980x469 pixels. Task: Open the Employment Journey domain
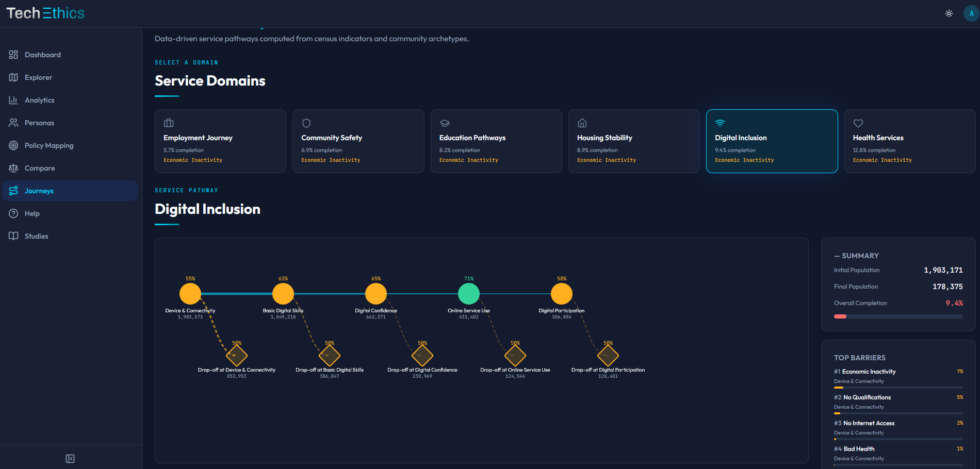tap(220, 141)
